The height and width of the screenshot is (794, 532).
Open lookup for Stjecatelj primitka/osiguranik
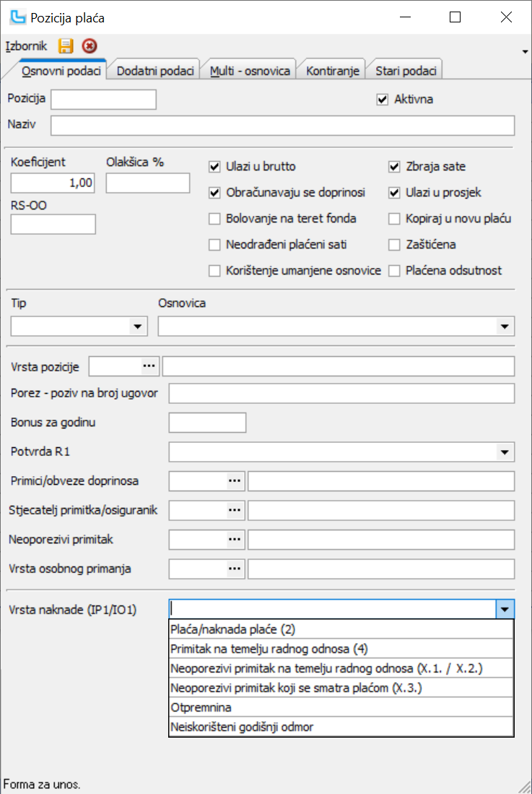234,510
